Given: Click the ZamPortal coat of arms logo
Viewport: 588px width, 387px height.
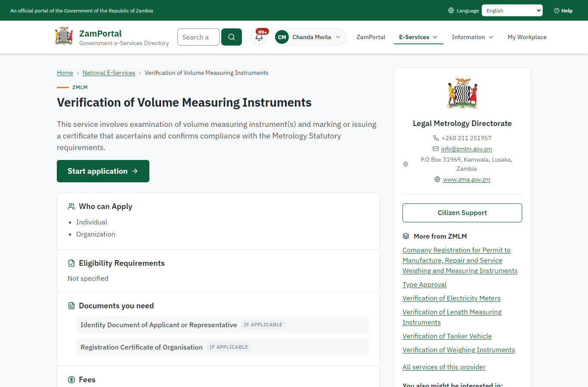Looking at the screenshot, I should 64,37.
